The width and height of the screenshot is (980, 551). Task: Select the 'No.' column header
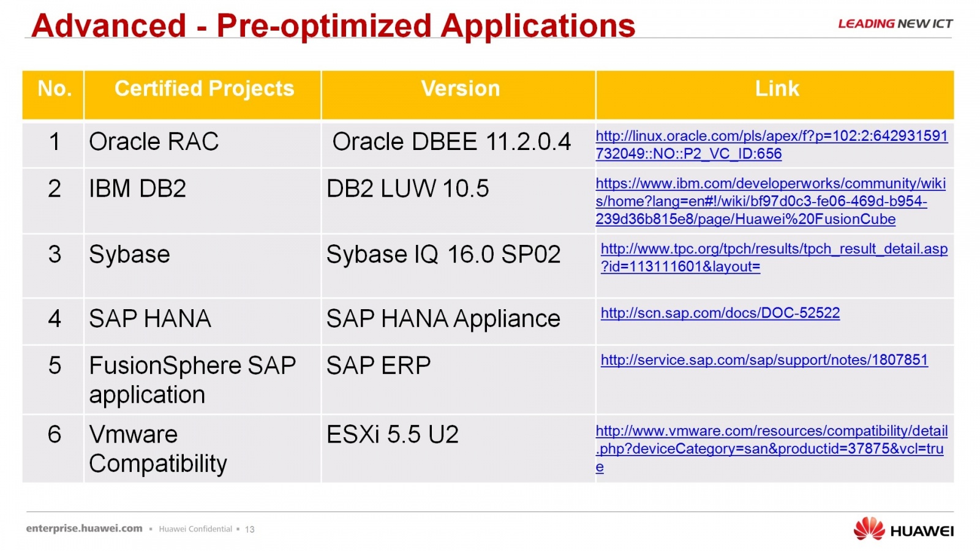[53, 95]
